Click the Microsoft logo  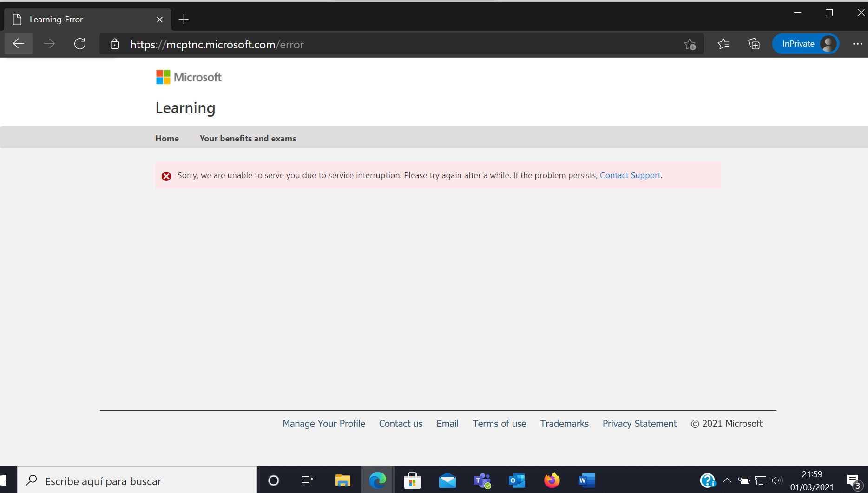click(189, 77)
